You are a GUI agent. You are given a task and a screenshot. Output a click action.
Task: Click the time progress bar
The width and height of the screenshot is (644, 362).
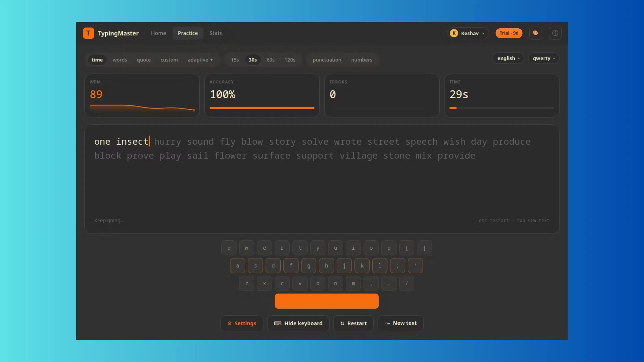pyautogui.click(x=502, y=108)
